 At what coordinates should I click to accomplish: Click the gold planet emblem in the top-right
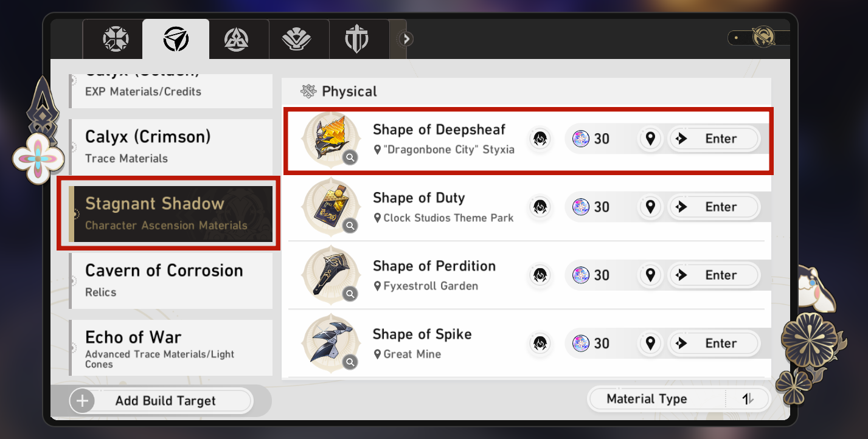(x=763, y=38)
